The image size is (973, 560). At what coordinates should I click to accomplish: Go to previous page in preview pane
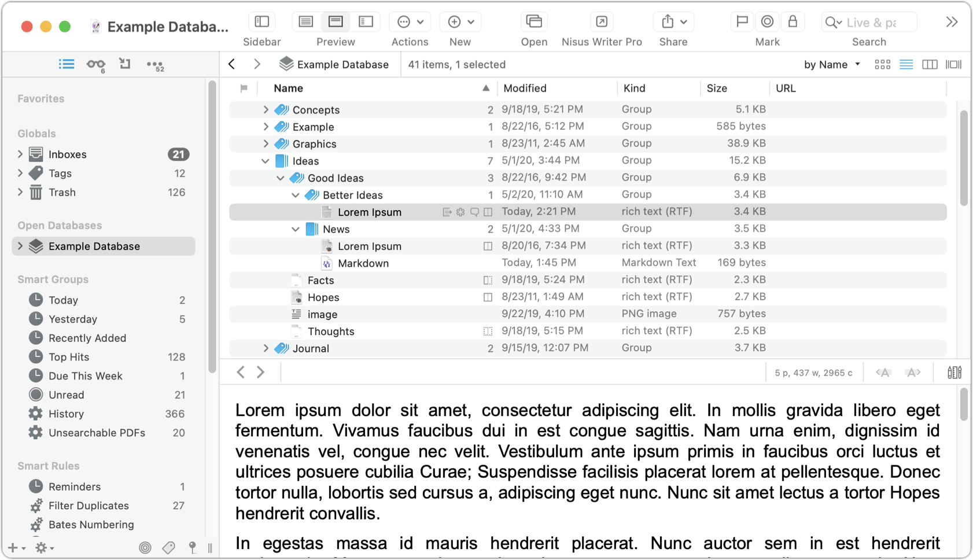click(241, 372)
